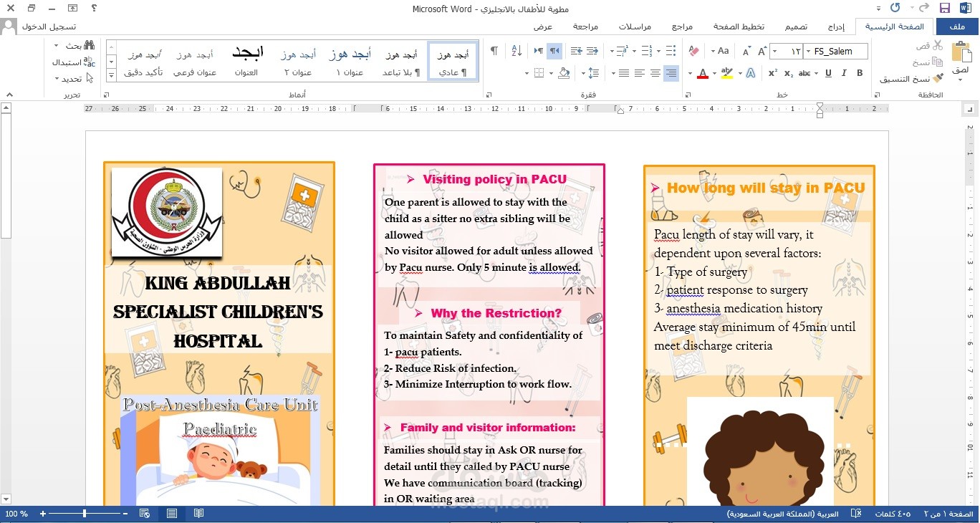Switch to the عرض (View) tab
The image size is (980, 523).
[543, 27]
